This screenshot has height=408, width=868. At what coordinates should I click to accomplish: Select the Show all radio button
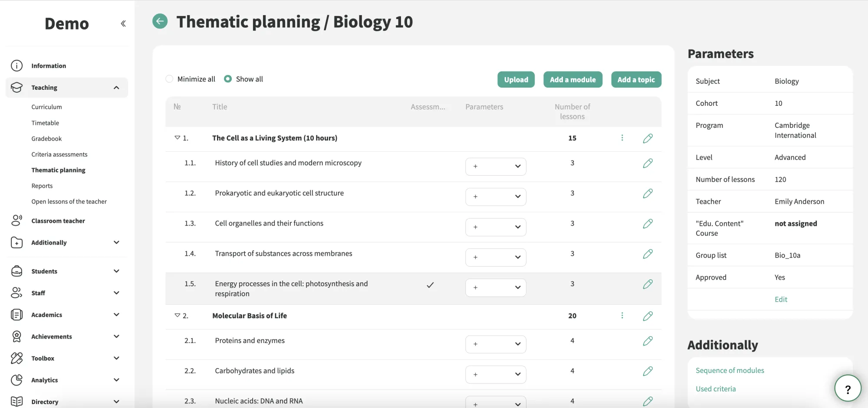[228, 79]
